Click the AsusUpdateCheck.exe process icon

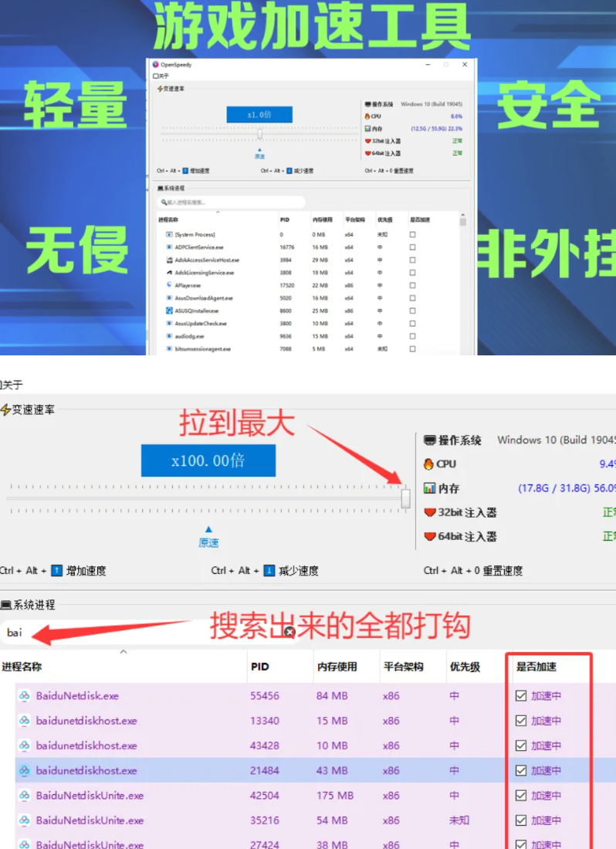(x=169, y=323)
